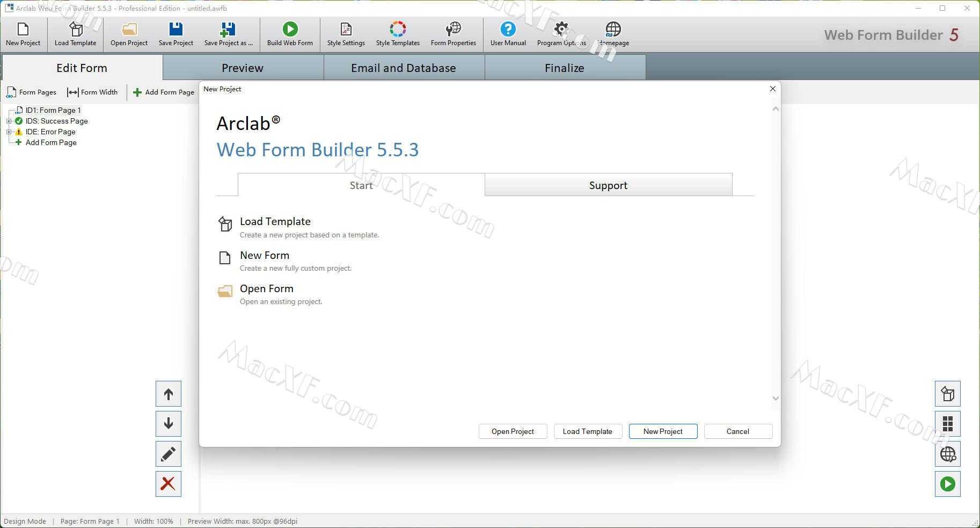Click the dialog scrollbar down arrow
The height and width of the screenshot is (528, 980).
point(776,398)
